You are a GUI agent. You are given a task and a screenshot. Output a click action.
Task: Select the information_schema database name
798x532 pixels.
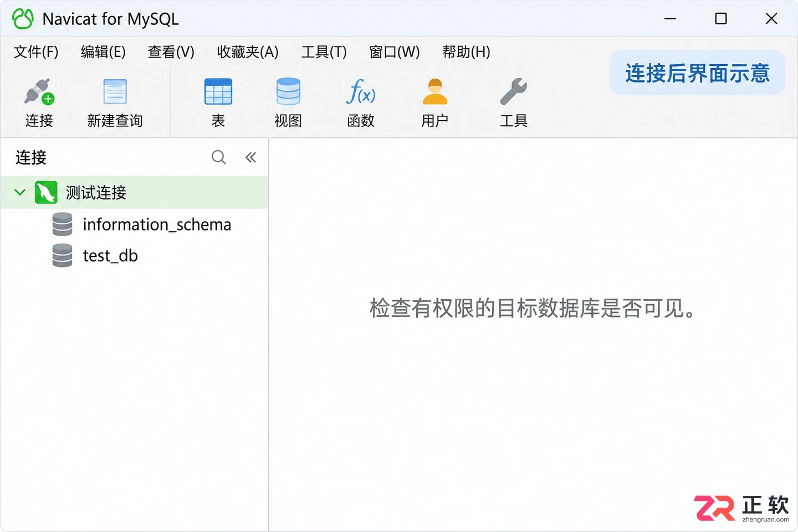coord(157,224)
